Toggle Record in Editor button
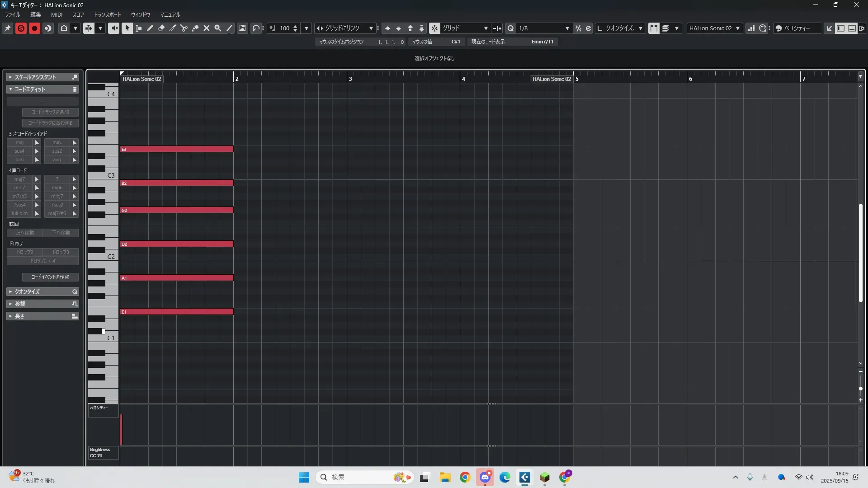 coord(34,28)
